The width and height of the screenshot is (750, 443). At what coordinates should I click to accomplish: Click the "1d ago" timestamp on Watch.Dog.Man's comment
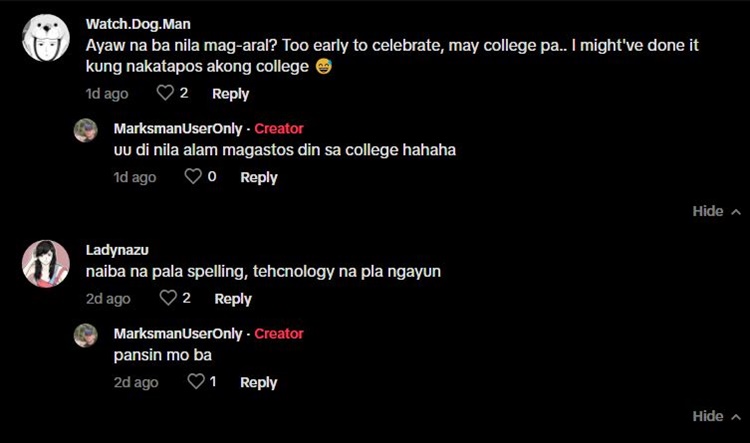107,93
